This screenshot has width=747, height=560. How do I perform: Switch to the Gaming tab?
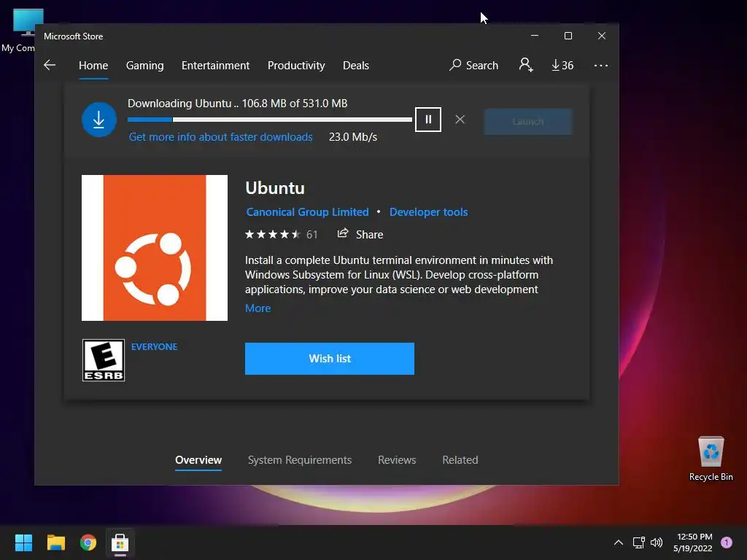tap(145, 65)
